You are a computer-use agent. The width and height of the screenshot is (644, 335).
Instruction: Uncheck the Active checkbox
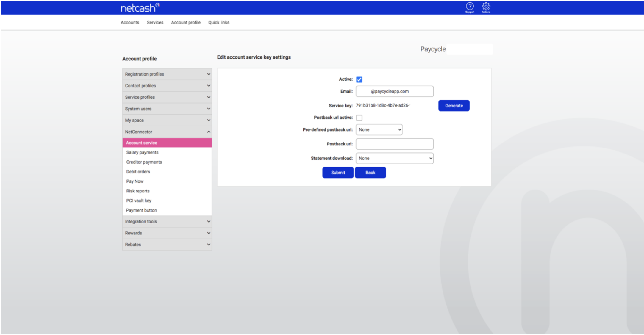(x=359, y=79)
